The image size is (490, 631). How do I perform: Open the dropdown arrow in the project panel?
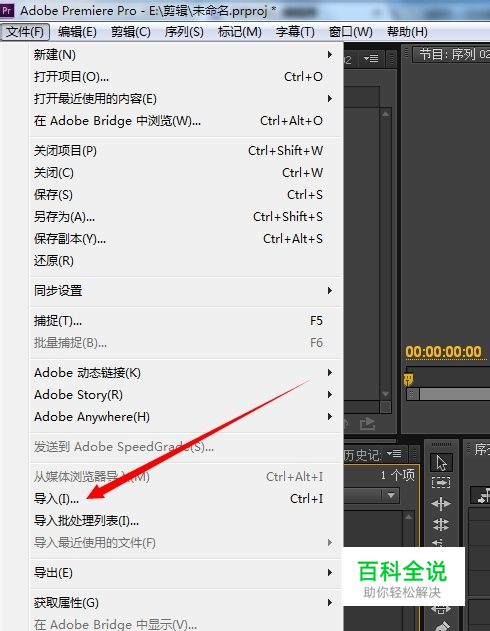tap(390, 495)
